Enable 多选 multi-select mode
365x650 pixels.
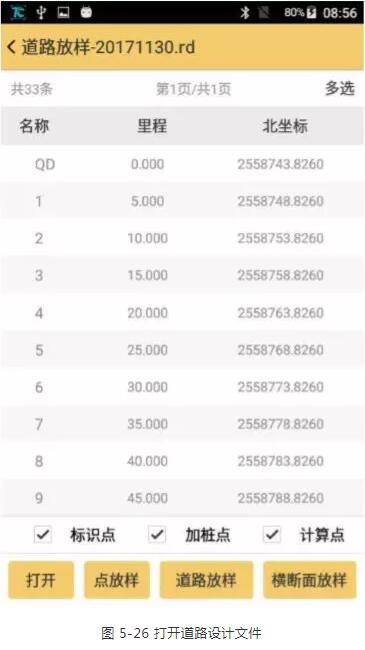pos(339,88)
